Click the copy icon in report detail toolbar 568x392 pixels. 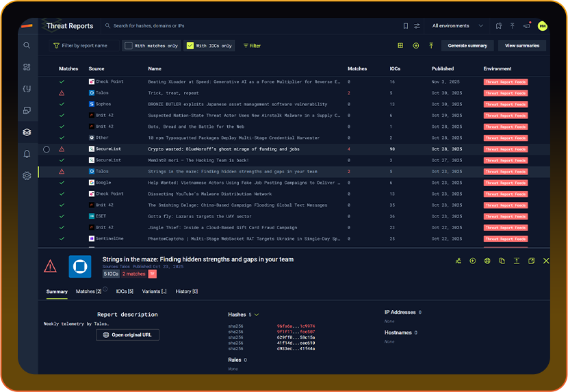click(502, 261)
